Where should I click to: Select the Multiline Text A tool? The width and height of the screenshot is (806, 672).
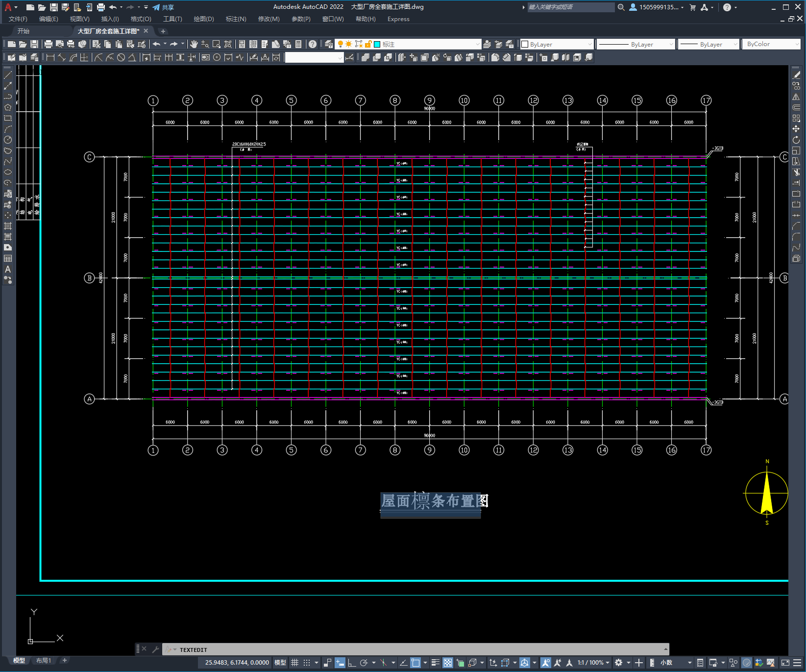pos(8,269)
